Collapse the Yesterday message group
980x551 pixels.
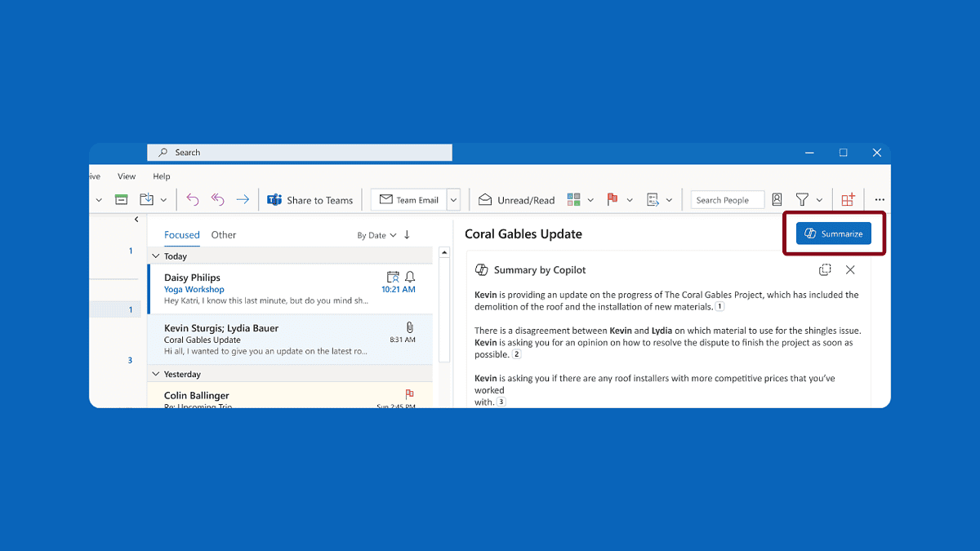(157, 375)
